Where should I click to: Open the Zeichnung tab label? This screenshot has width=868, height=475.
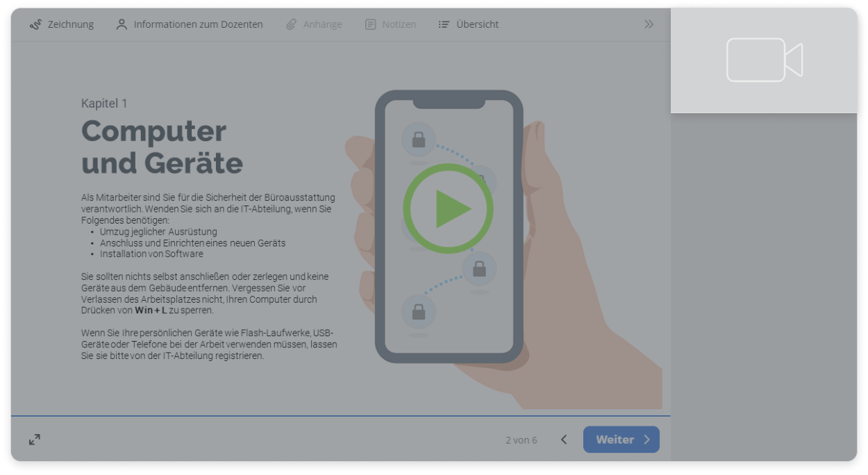[x=71, y=24]
